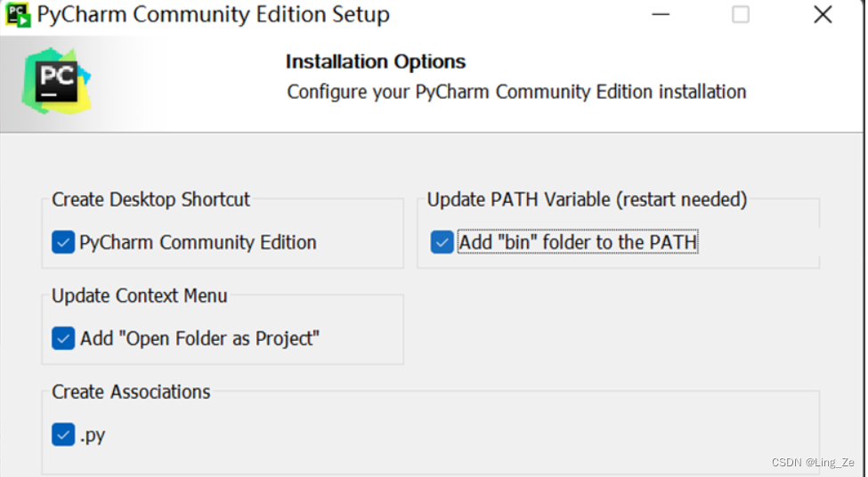Click the 'Add "bin" folder to the PATH' label

click(x=578, y=242)
